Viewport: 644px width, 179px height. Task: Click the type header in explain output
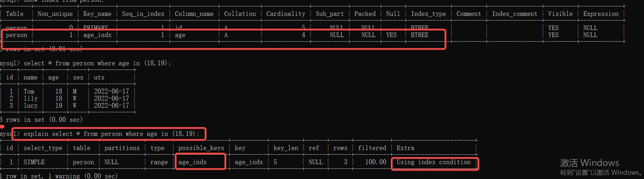click(x=157, y=148)
